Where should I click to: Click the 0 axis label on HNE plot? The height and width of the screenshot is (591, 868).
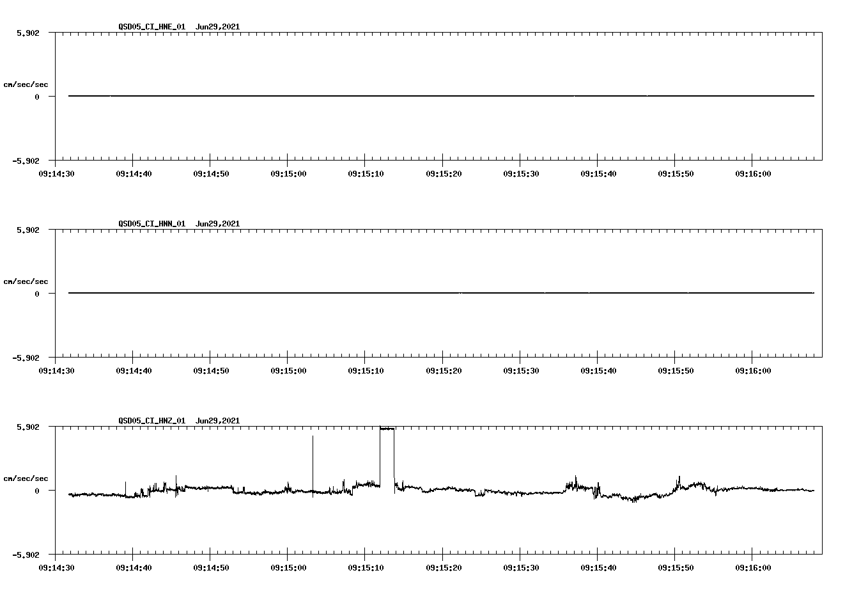(37, 97)
